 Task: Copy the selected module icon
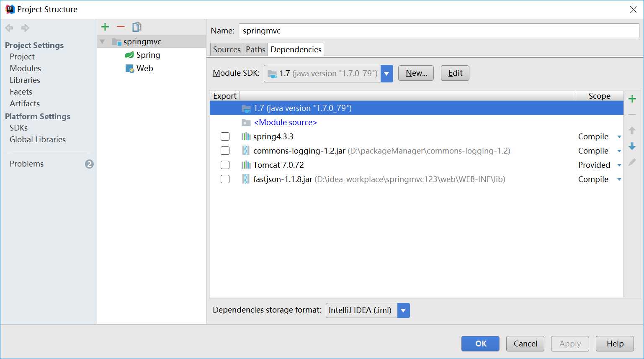point(137,27)
